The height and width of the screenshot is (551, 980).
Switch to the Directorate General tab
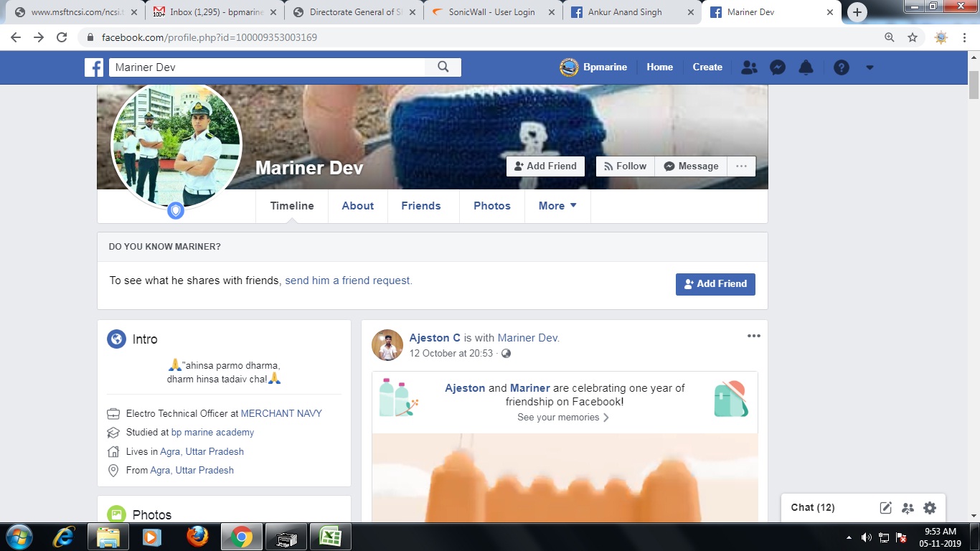point(354,12)
